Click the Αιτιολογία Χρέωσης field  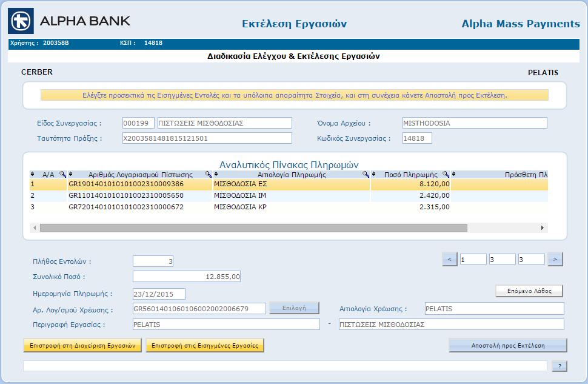(x=494, y=309)
